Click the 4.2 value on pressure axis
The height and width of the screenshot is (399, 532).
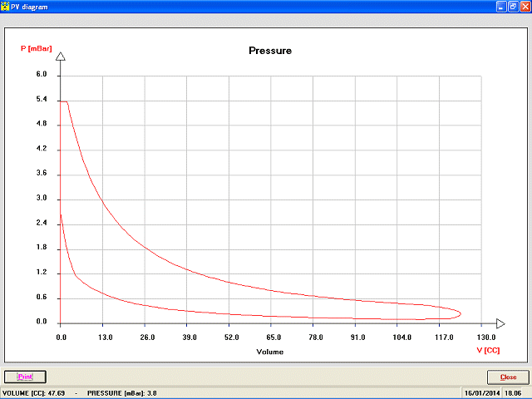pyautogui.click(x=42, y=148)
